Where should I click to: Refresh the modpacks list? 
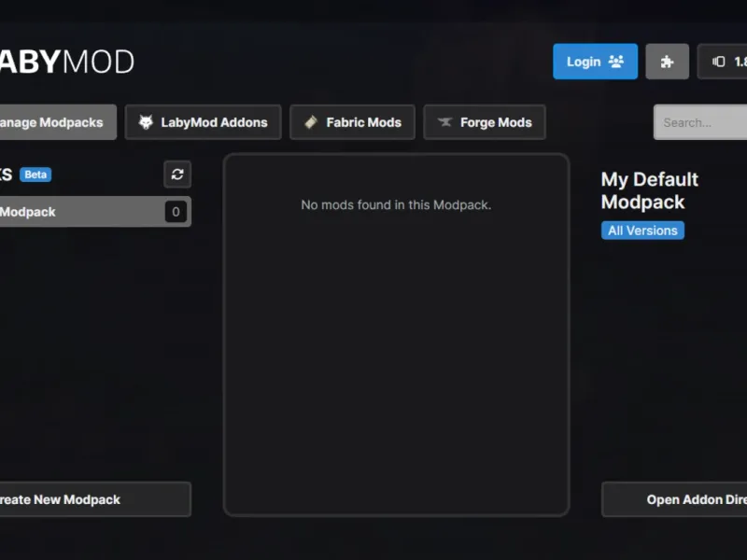click(177, 175)
